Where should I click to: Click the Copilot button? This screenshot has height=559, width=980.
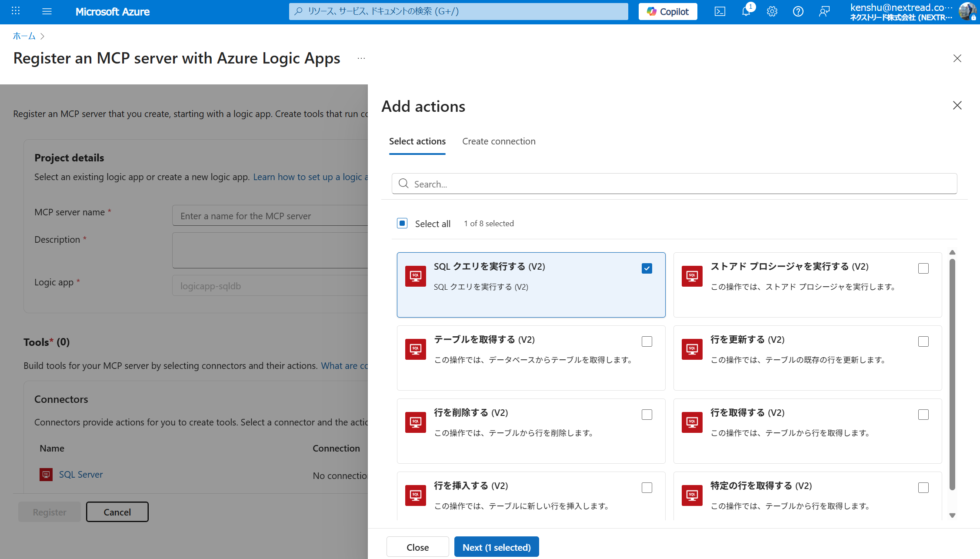(x=668, y=12)
